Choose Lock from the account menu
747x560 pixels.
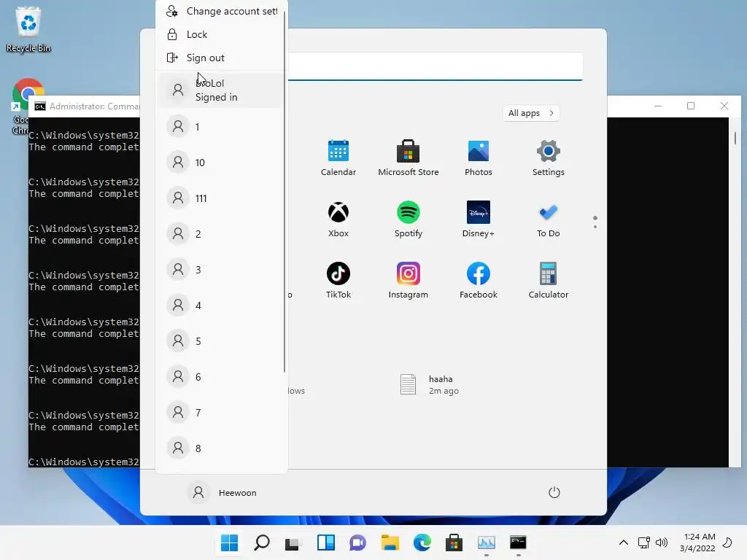(x=221, y=34)
